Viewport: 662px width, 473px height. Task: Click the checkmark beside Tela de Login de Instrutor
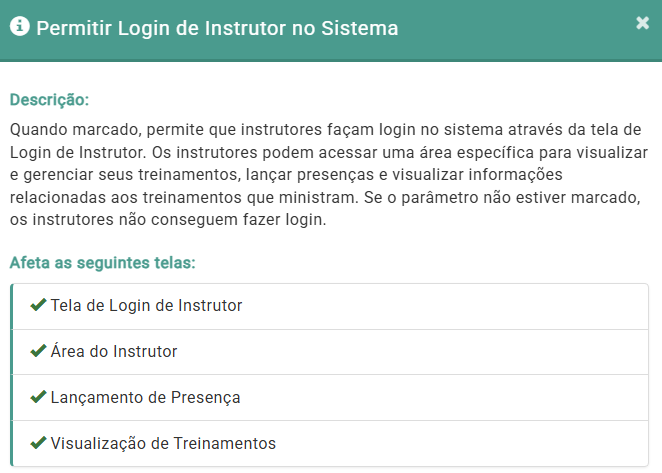point(39,305)
